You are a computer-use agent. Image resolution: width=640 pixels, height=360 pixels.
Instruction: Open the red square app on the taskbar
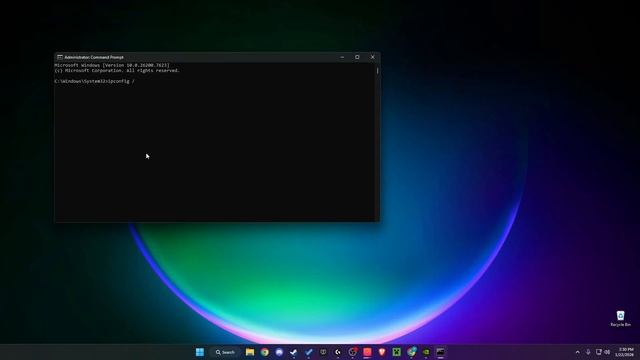(367, 352)
